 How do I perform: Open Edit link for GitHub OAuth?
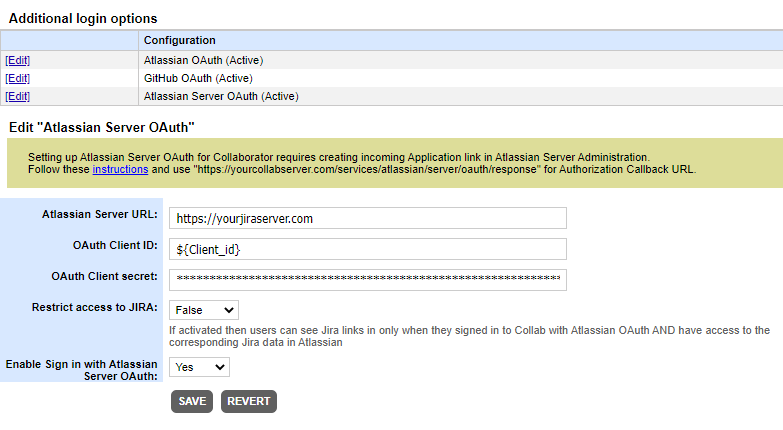[x=17, y=78]
